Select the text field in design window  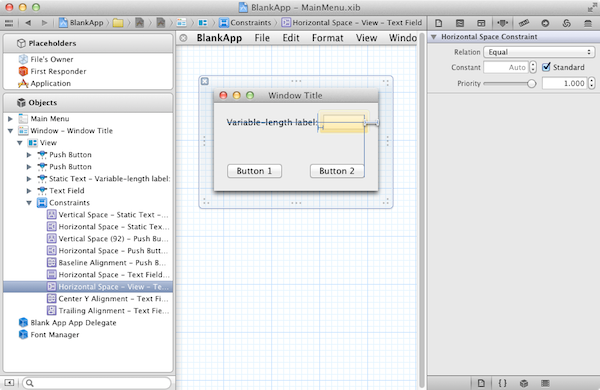pyautogui.click(x=343, y=122)
